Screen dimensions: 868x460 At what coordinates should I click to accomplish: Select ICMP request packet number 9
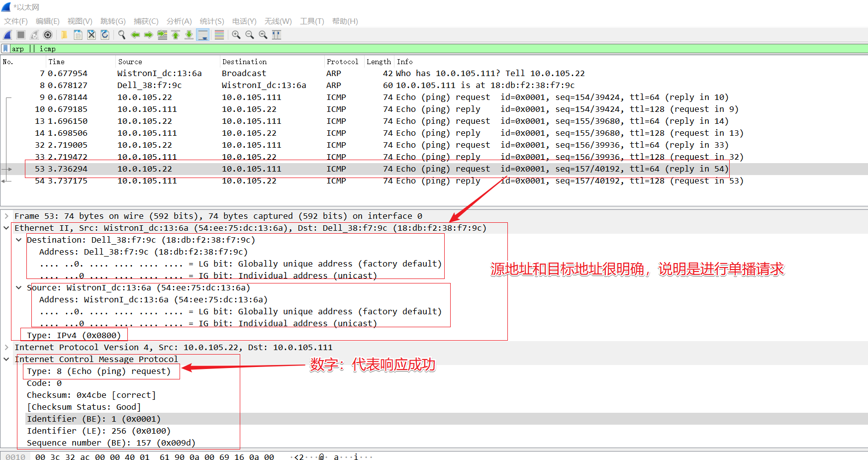434,97
